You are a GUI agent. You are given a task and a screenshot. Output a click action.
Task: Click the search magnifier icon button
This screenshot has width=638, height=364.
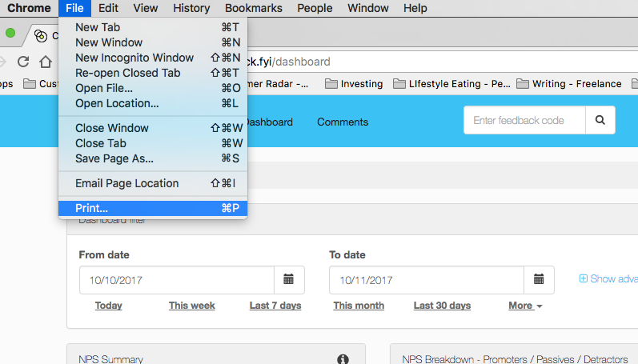[600, 121]
